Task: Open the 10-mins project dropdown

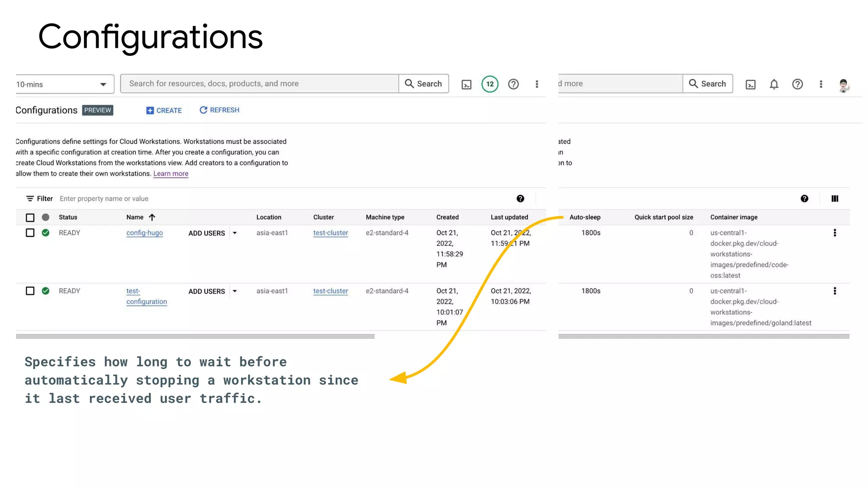Action: [65, 84]
